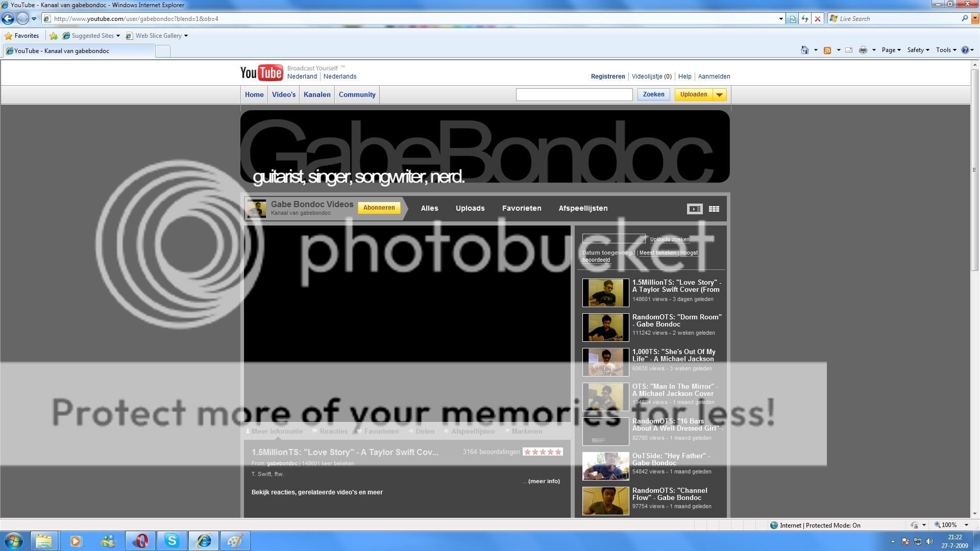This screenshot has height=551, width=980.
Task: Click the Read Mail icon
Action: click(849, 50)
